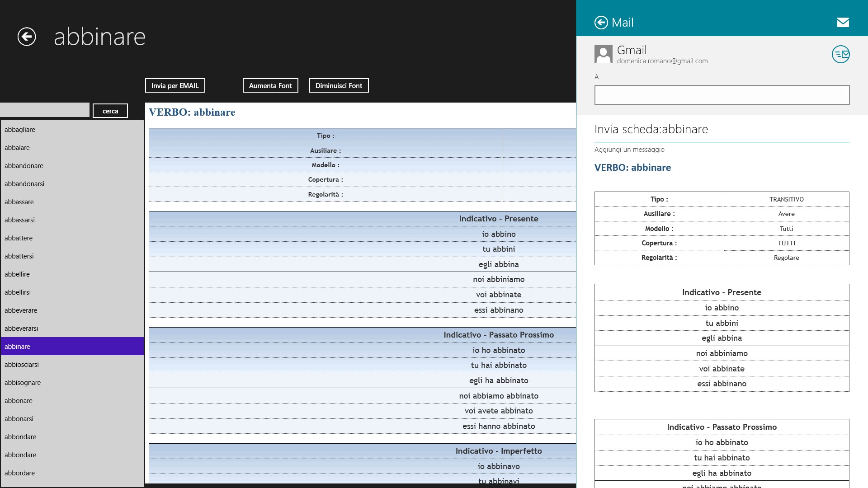Click the verb search text box
Viewport: 868px width, 488px height.
click(x=45, y=110)
